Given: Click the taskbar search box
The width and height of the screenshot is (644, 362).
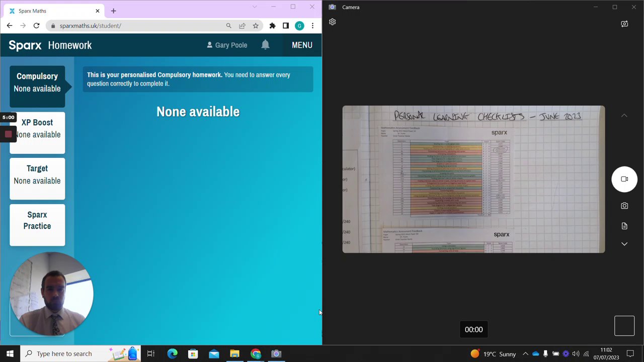Looking at the screenshot, I should [80, 353].
